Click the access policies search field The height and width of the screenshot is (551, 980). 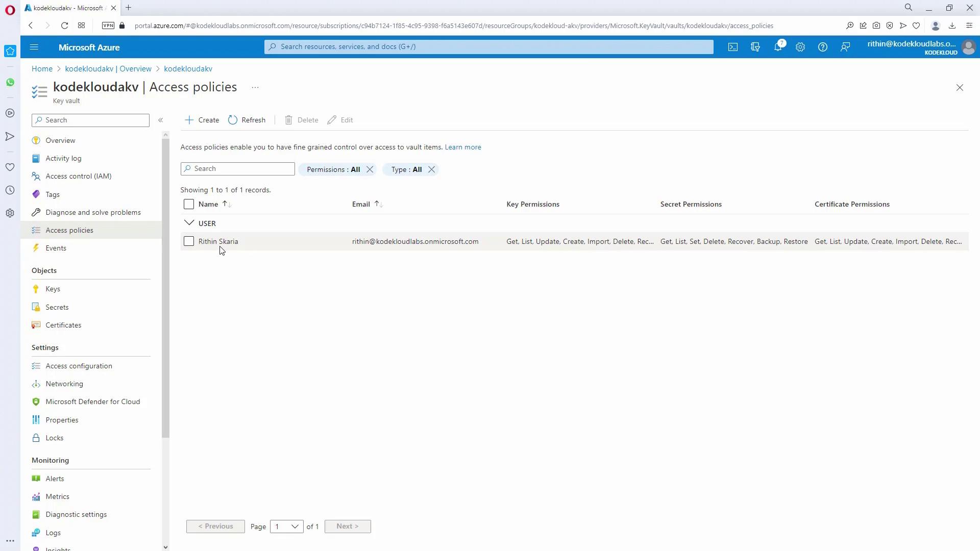pyautogui.click(x=238, y=169)
